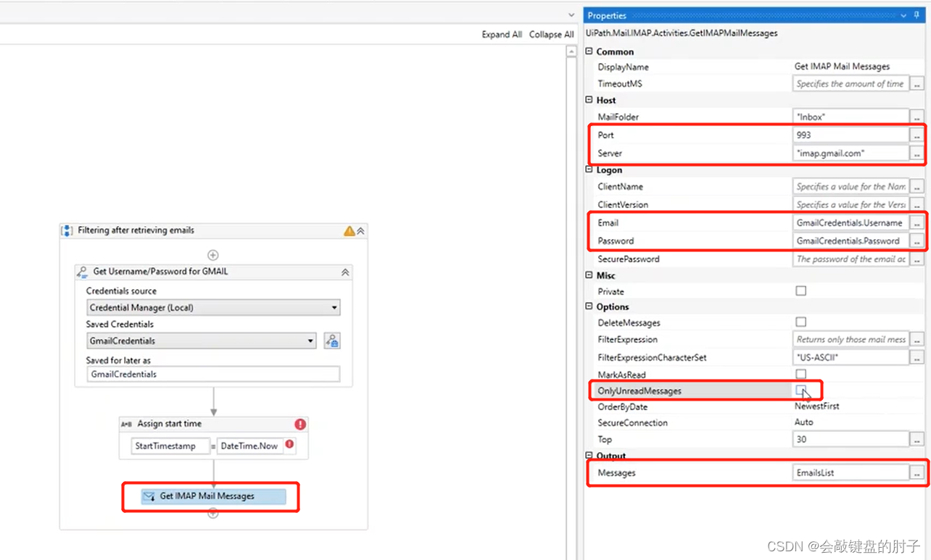Open ellipsis editor for ClientName
The width and height of the screenshot is (931, 560).
tap(917, 186)
